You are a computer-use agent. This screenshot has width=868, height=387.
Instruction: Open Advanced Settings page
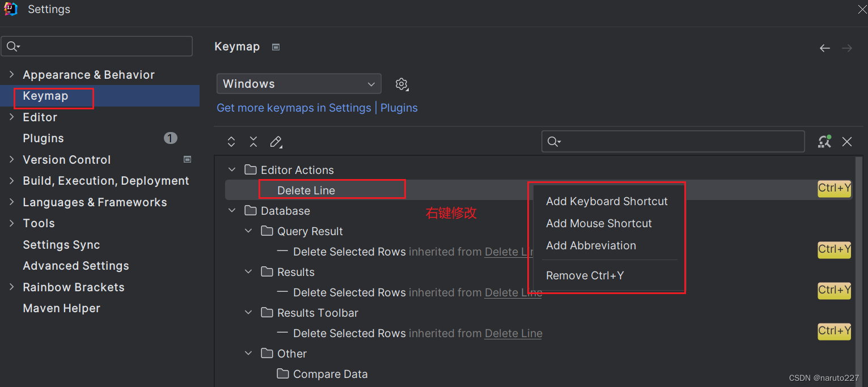click(x=76, y=266)
